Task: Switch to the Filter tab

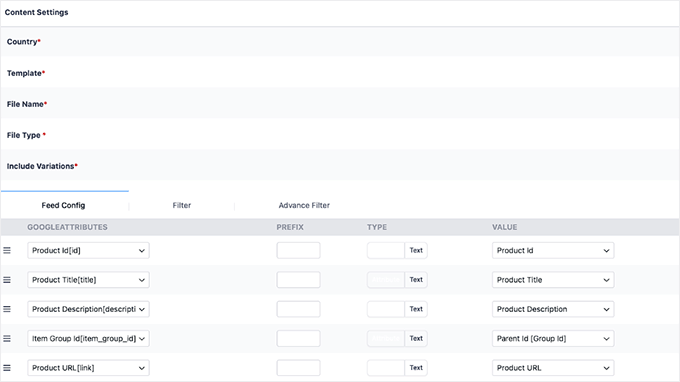Action: pos(182,206)
